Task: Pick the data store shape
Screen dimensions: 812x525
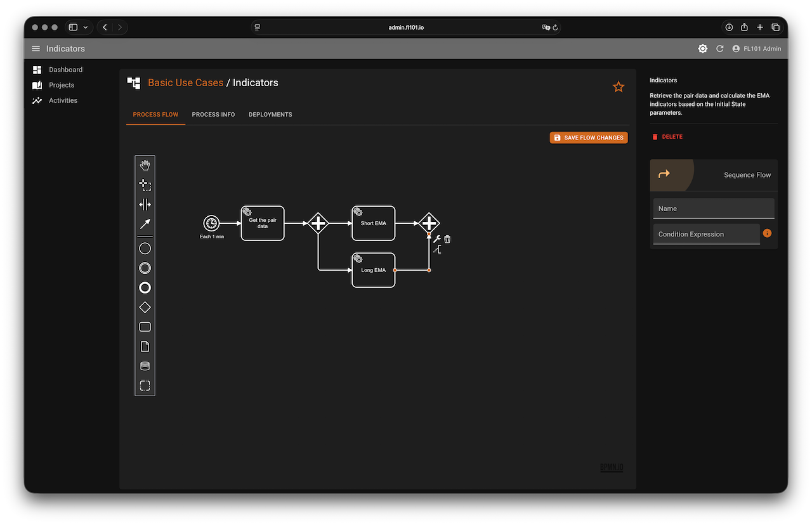Action: (145, 366)
